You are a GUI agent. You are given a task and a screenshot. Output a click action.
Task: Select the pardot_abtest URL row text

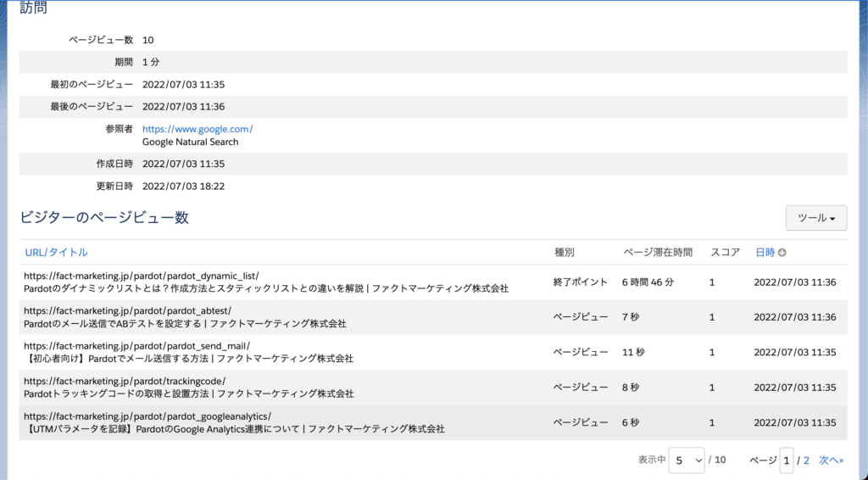[127, 310]
